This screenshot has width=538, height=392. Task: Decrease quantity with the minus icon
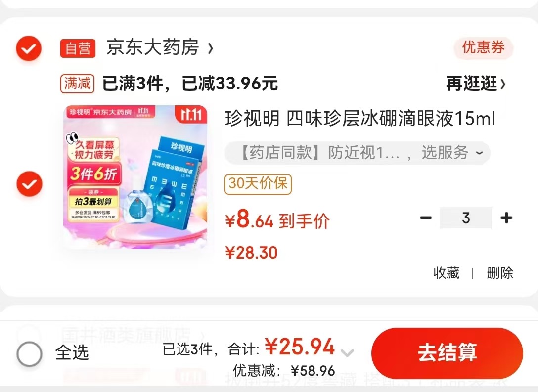[x=426, y=218]
